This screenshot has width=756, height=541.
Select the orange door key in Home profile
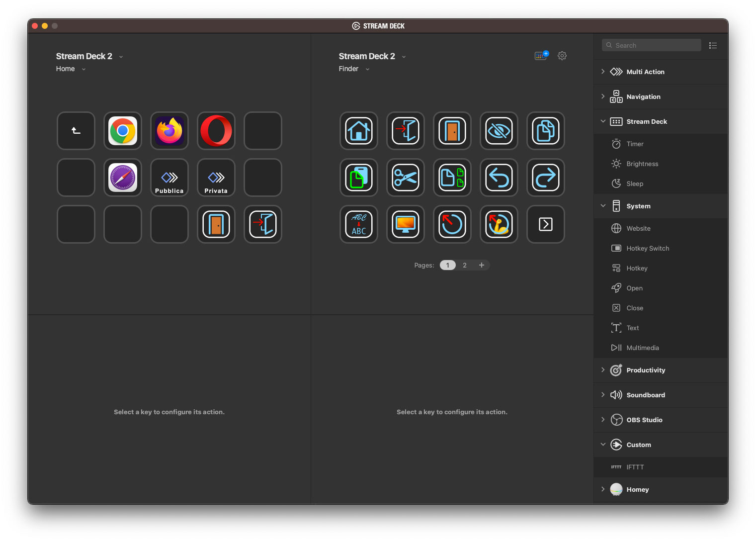point(216,224)
